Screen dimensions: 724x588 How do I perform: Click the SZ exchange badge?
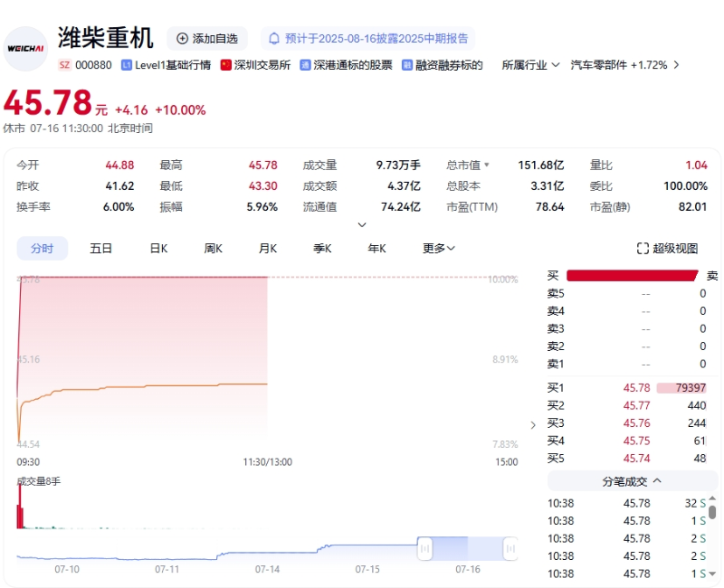[64, 65]
